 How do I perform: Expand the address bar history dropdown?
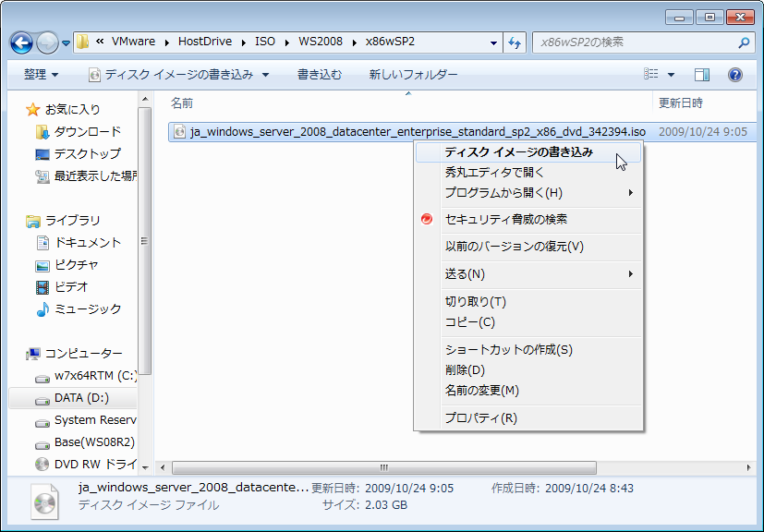coord(493,42)
